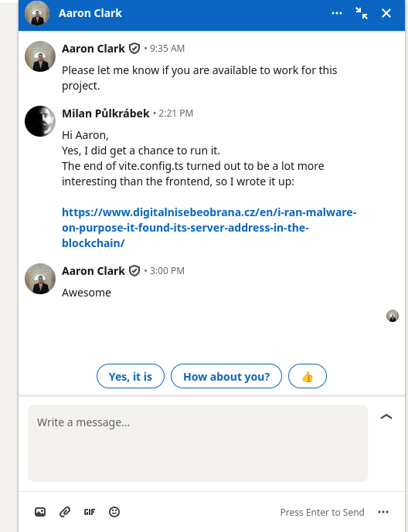Viewport: 408px width, 532px height.
Task: Expand the message box with the chevron
Action: [x=386, y=417]
